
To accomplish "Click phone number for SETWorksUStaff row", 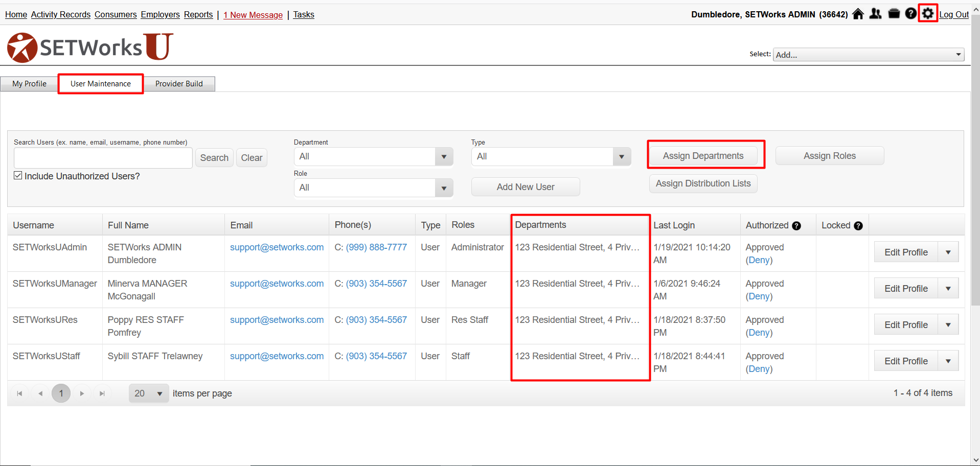I will [376, 356].
